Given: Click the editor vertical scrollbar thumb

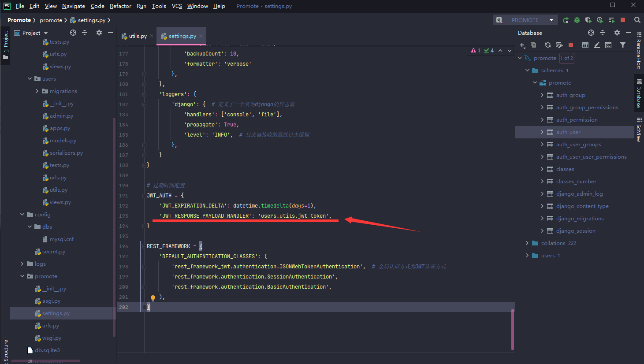Looking at the screenshot, I should tap(513, 329).
